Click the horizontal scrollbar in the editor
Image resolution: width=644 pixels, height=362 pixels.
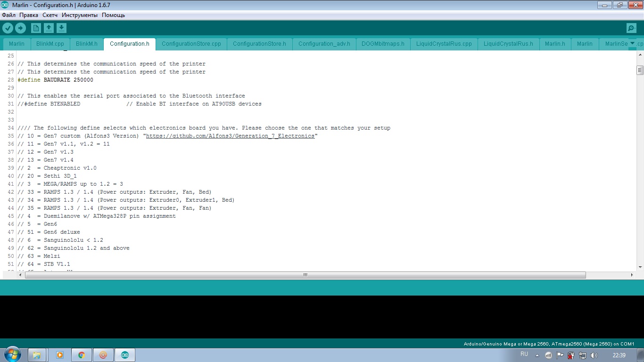(x=305, y=275)
